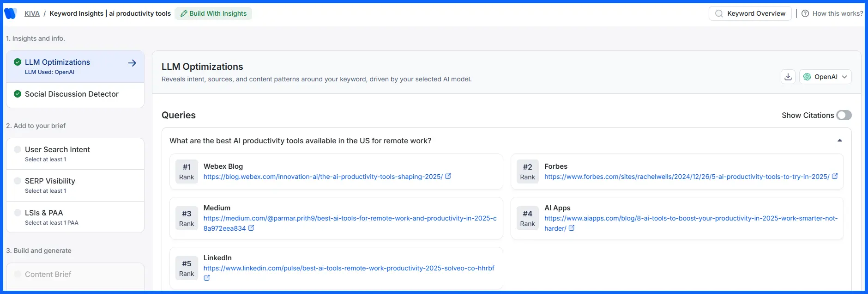
Task: Click the download icon button
Action: (x=788, y=77)
